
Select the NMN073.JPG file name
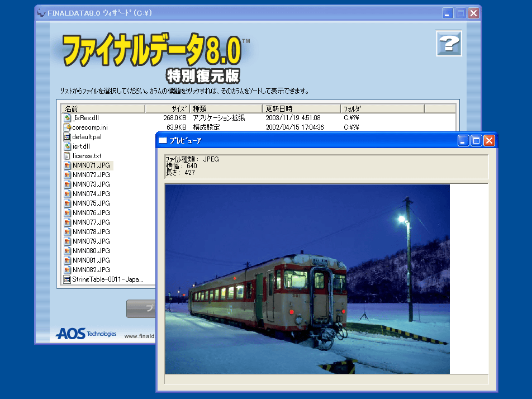pos(91,184)
